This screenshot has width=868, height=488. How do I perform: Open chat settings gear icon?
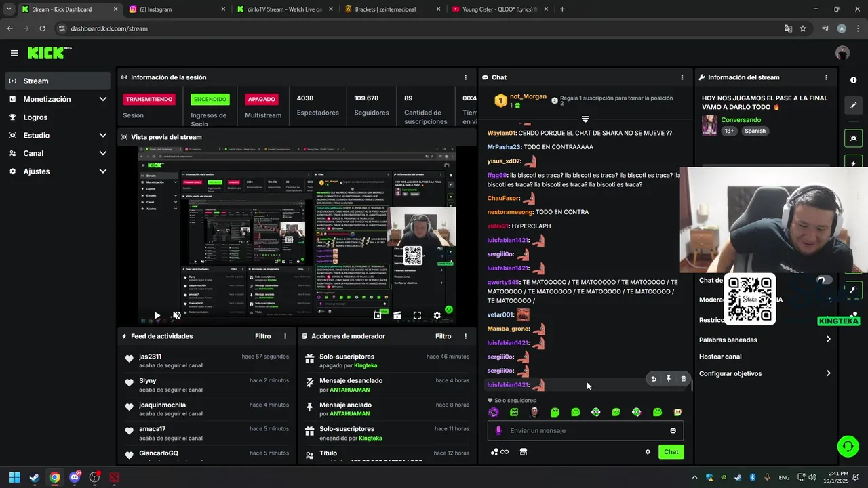click(x=648, y=452)
